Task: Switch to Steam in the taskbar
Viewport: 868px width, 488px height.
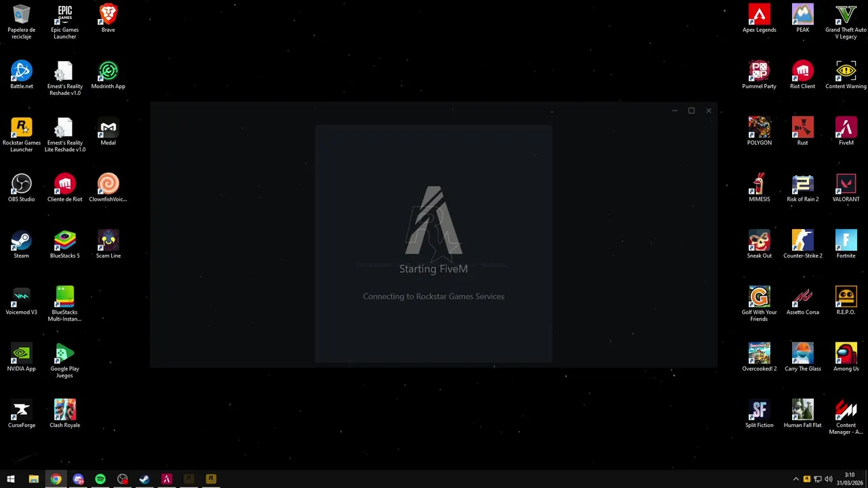Action: pos(144,479)
